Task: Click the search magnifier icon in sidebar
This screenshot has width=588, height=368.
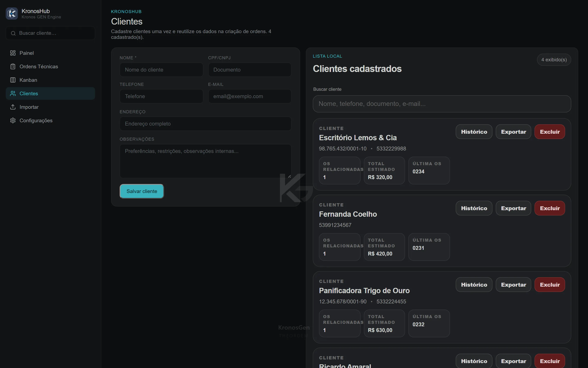Action: pos(13,33)
